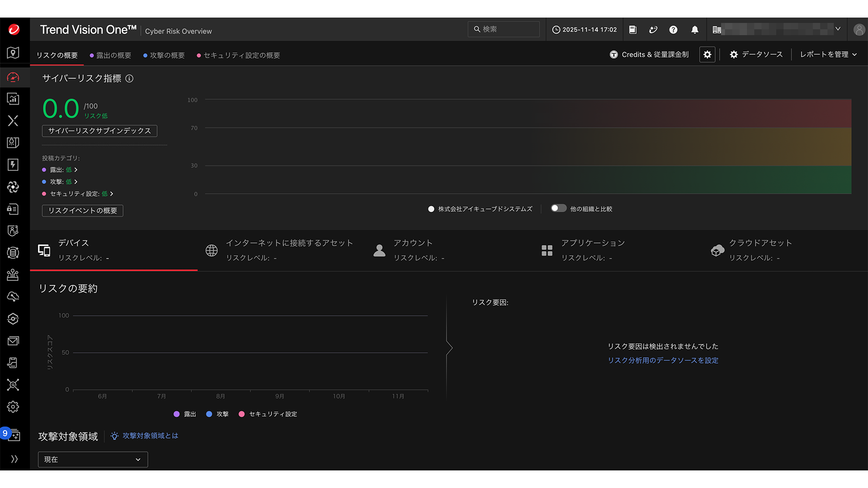Click the gear settings button in toolbar

pos(707,55)
